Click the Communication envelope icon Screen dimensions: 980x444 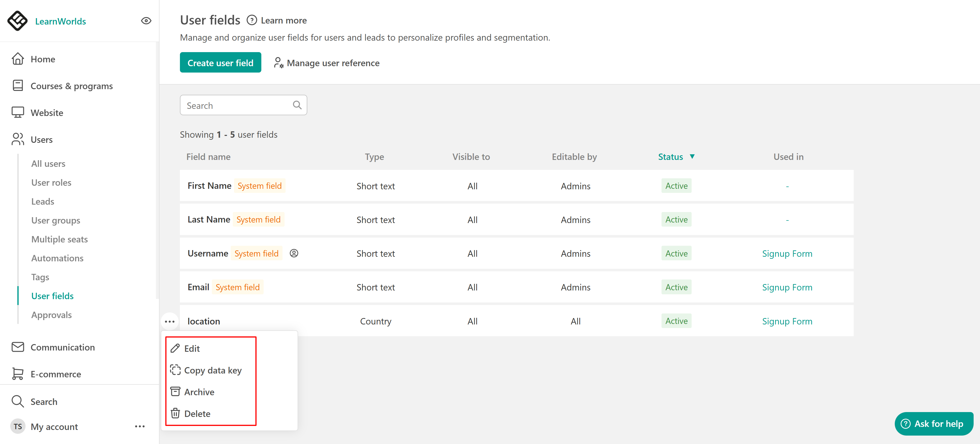[x=18, y=347]
